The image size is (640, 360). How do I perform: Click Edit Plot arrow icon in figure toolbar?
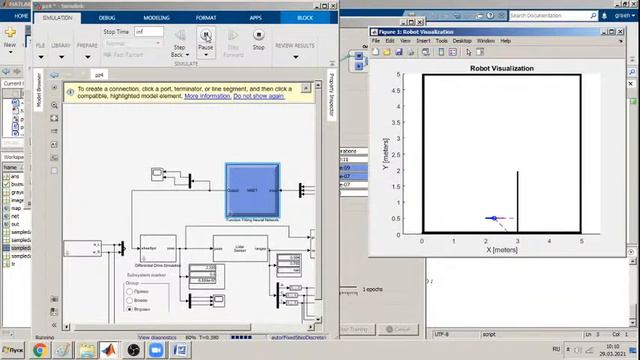[469, 52]
